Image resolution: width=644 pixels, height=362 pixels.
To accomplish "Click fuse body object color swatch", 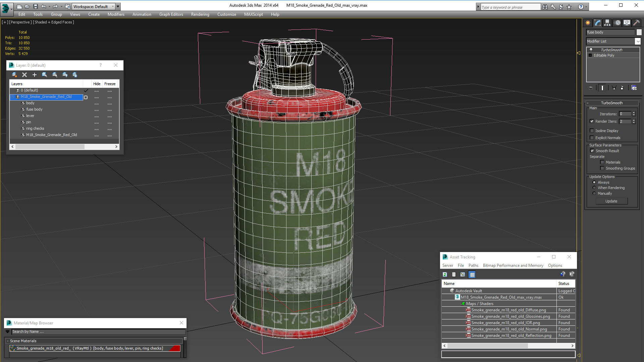I will click(639, 32).
